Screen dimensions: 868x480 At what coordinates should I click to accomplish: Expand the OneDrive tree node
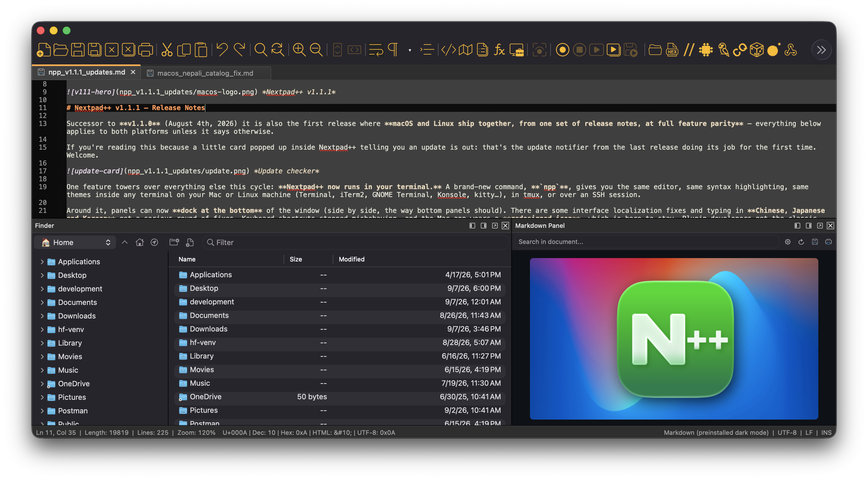(x=42, y=384)
